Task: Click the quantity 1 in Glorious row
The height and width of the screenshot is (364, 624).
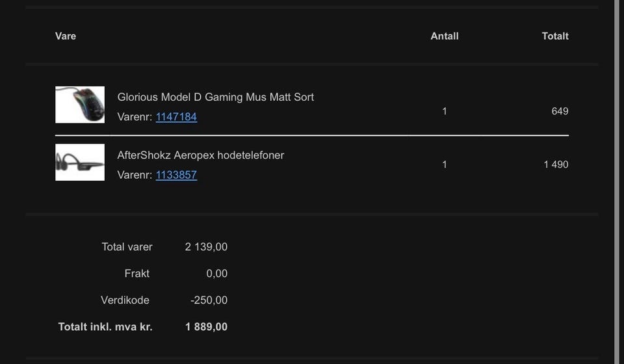Action: coord(445,111)
